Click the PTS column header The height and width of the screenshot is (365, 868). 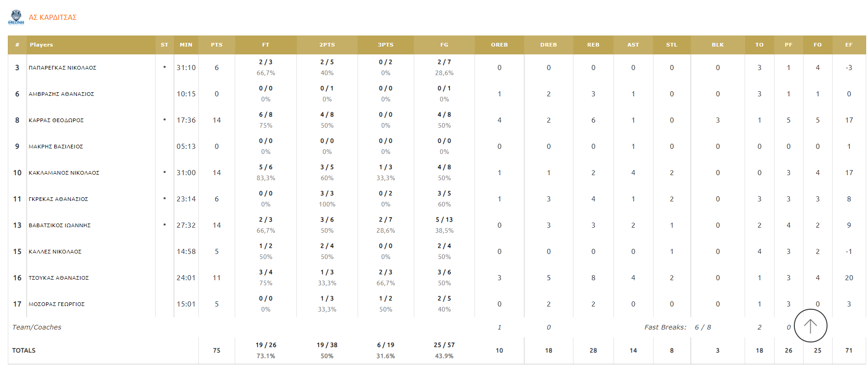[216, 45]
